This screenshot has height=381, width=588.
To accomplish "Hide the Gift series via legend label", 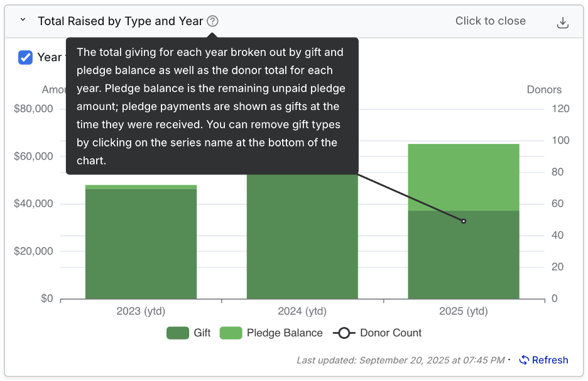I will click(202, 333).
